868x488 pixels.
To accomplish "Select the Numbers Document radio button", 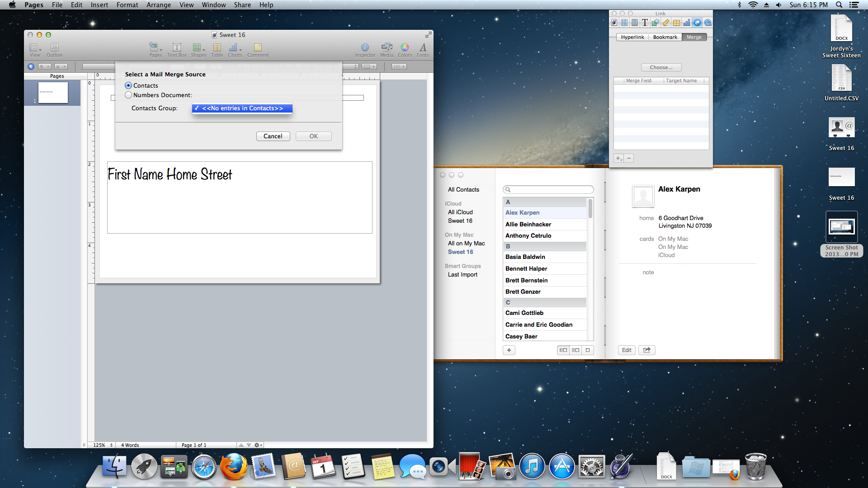I will click(128, 95).
